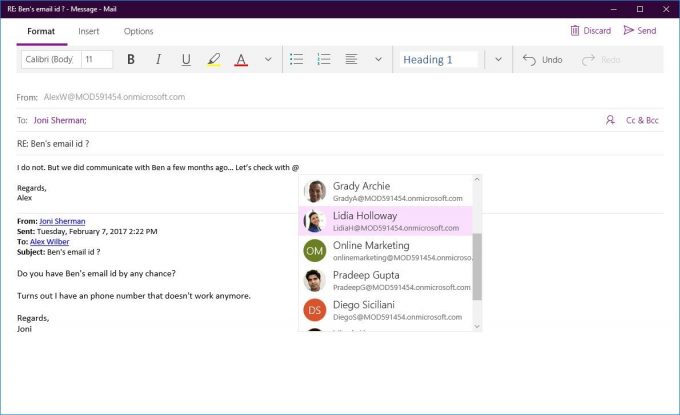Send the email message
This screenshot has width=680, height=415.
pos(640,30)
